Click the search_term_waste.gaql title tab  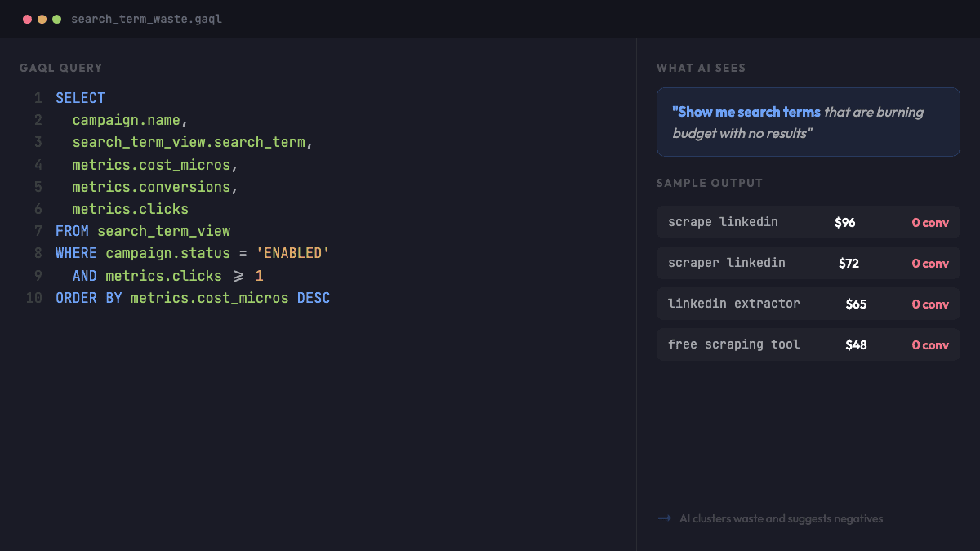pyautogui.click(x=147, y=18)
